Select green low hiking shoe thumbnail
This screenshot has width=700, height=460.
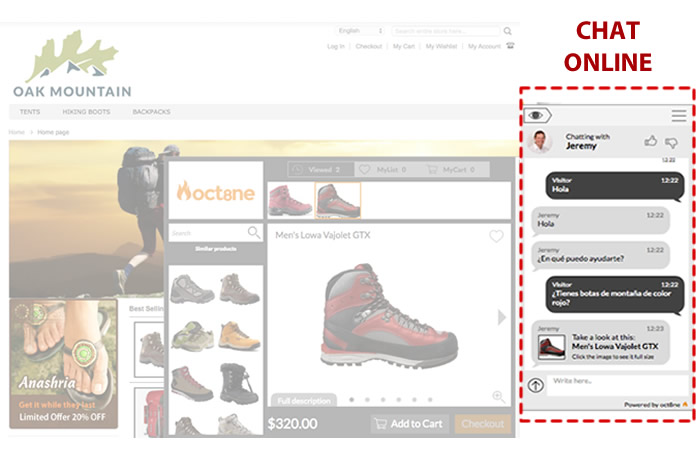click(192, 336)
